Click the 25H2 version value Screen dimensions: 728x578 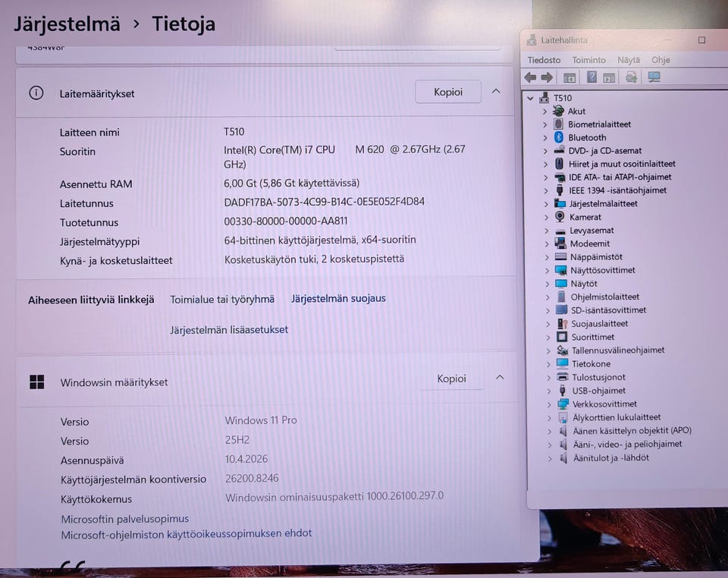click(x=237, y=440)
